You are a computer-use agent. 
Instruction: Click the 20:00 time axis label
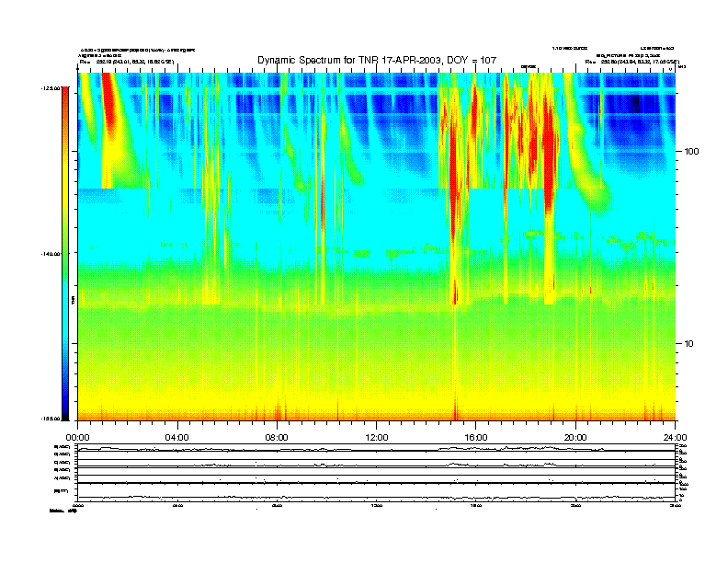[x=575, y=437]
